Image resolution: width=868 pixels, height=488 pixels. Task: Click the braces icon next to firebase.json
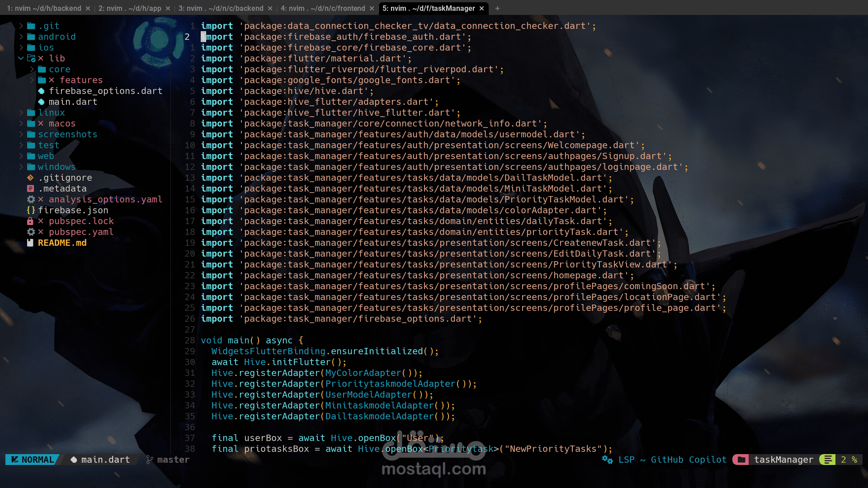[31, 210]
